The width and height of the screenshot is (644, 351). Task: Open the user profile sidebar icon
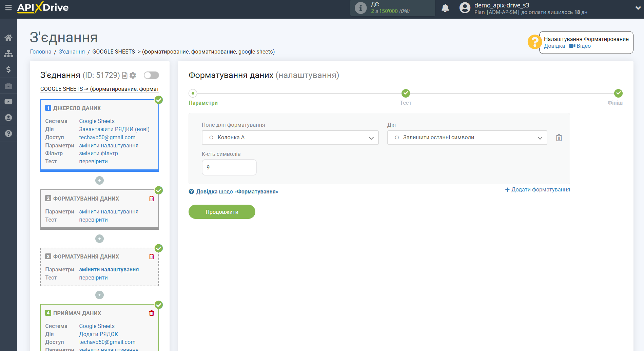click(x=8, y=118)
